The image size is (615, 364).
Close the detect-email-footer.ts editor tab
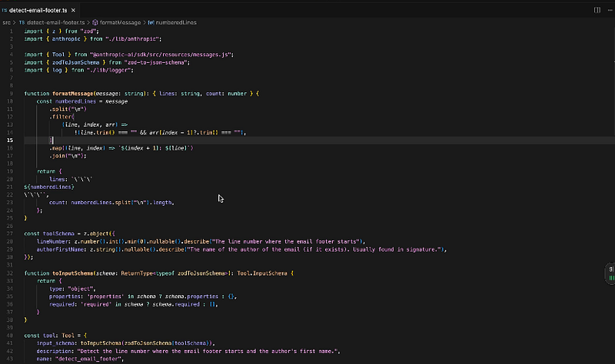coord(73,10)
